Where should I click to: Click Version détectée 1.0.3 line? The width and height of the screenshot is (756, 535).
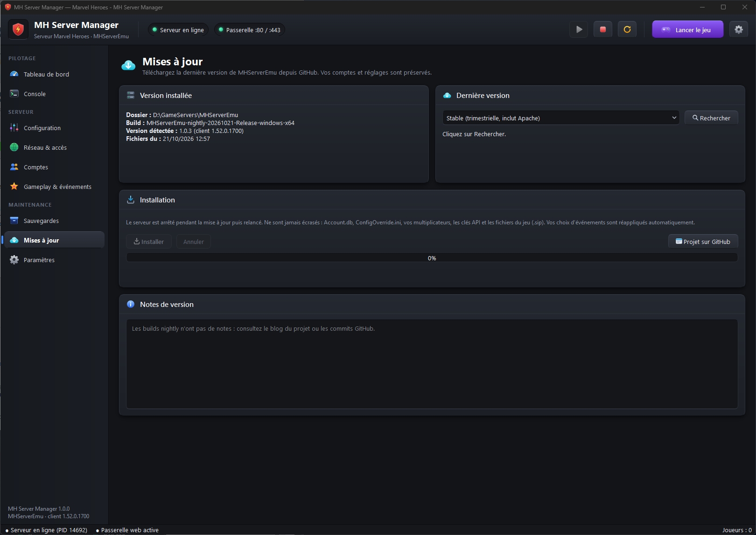pos(185,131)
